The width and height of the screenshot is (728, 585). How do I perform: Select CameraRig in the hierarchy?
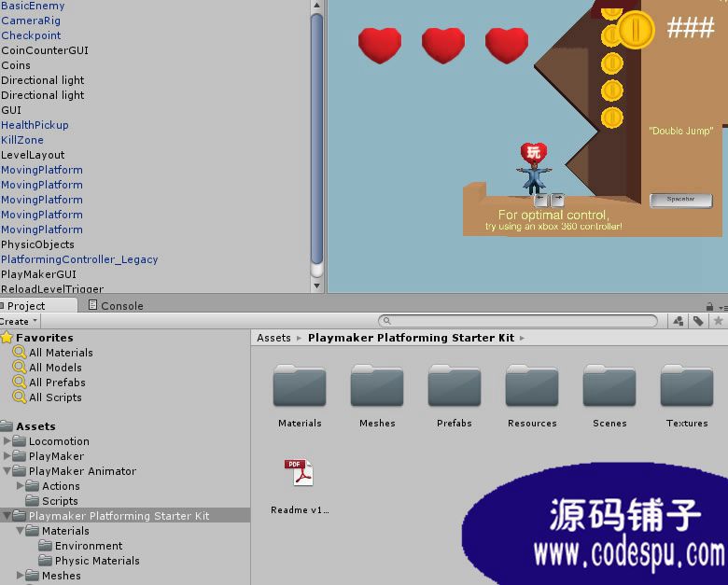point(31,21)
